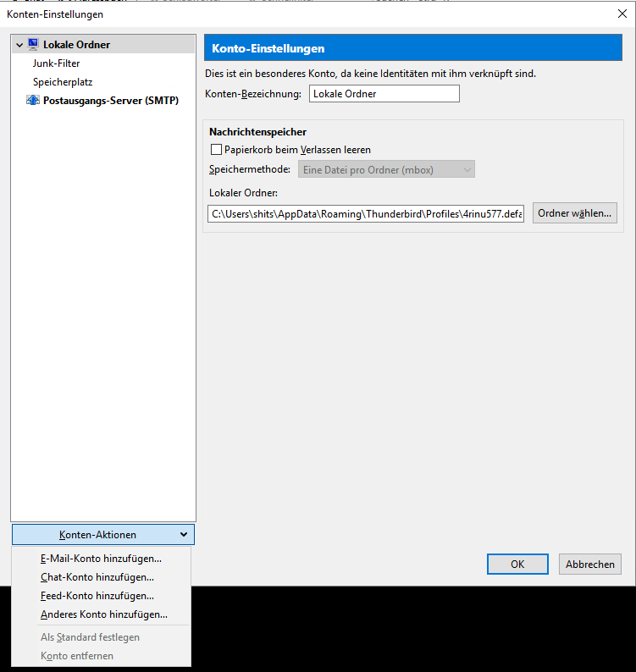The image size is (636, 672).
Task: Click Als Standard festlegen menu item
Action: pyautogui.click(x=90, y=637)
